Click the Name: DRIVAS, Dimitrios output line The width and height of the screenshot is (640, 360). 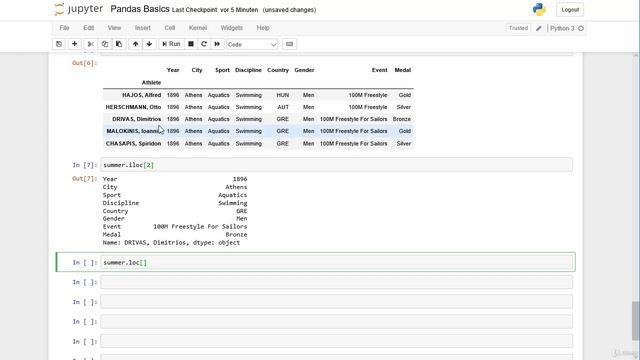(x=171, y=242)
